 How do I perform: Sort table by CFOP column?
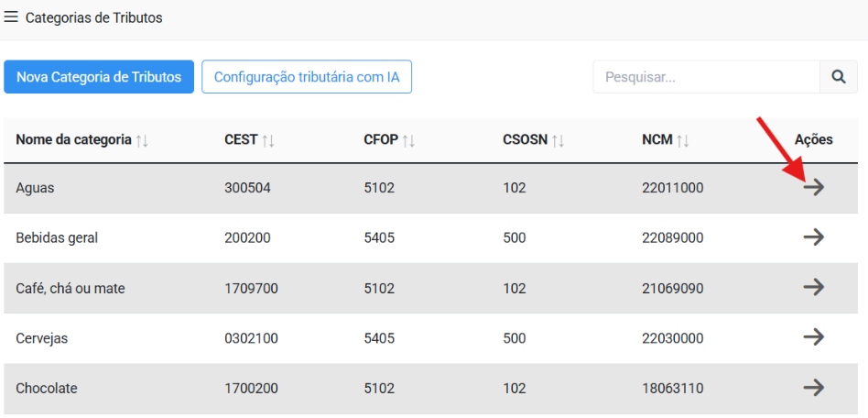pyautogui.click(x=408, y=140)
